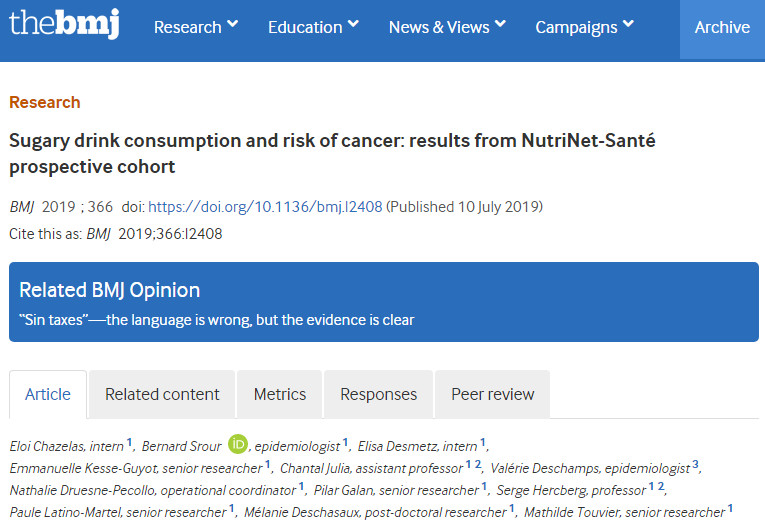Expand the News & Views chevron
The width and height of the screenshot is (765, 525).
pos(500,23)
